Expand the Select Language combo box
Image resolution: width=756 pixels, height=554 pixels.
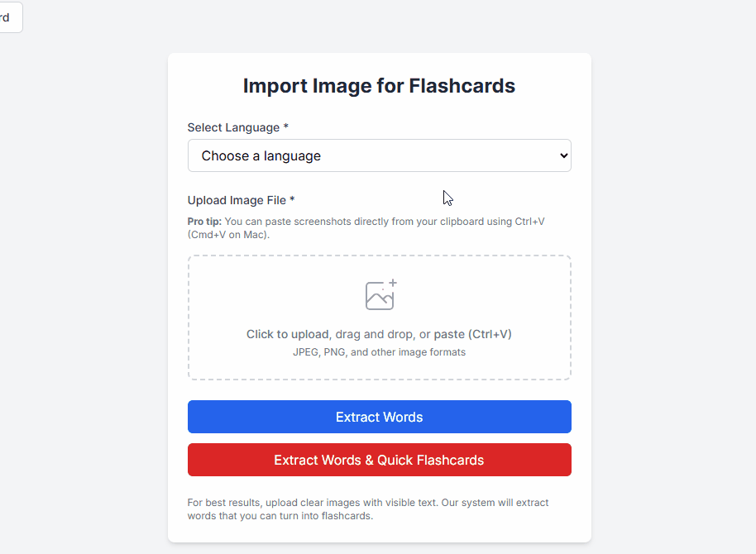(379, 155)
